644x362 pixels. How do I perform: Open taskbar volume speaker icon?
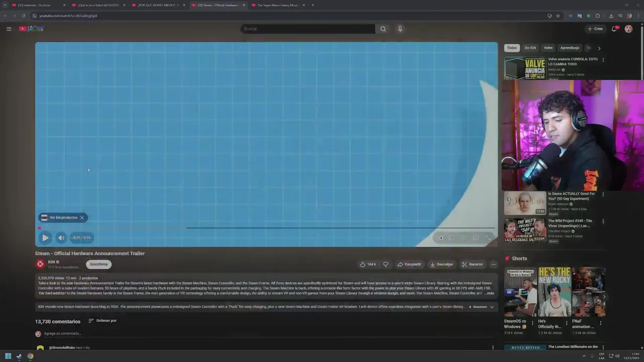tap(617, 356)
